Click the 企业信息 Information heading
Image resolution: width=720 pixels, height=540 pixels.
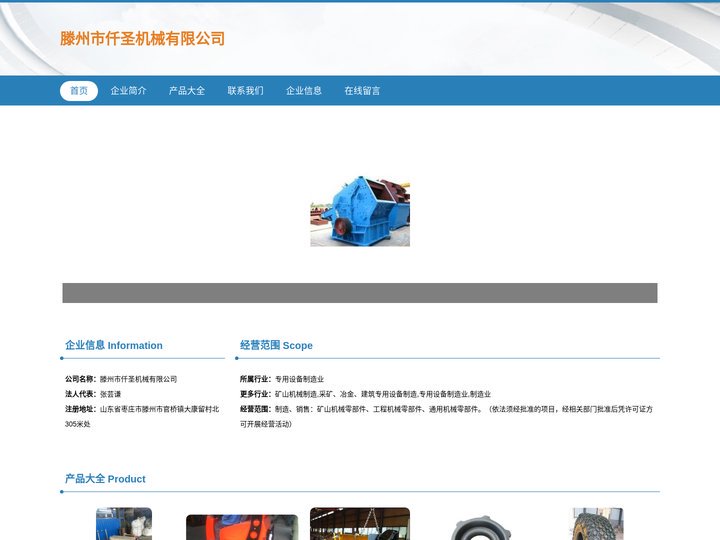[x=114, y=345]
